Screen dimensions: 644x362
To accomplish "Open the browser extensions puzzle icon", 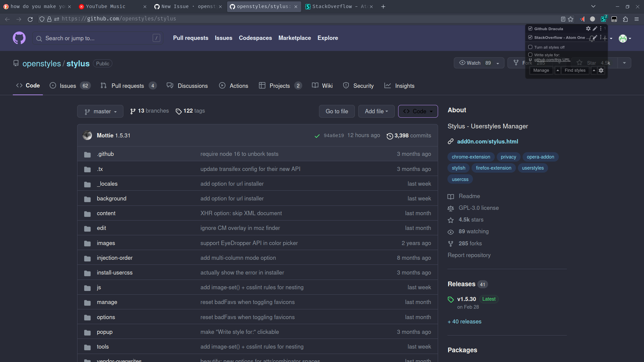I will (625, 19).
